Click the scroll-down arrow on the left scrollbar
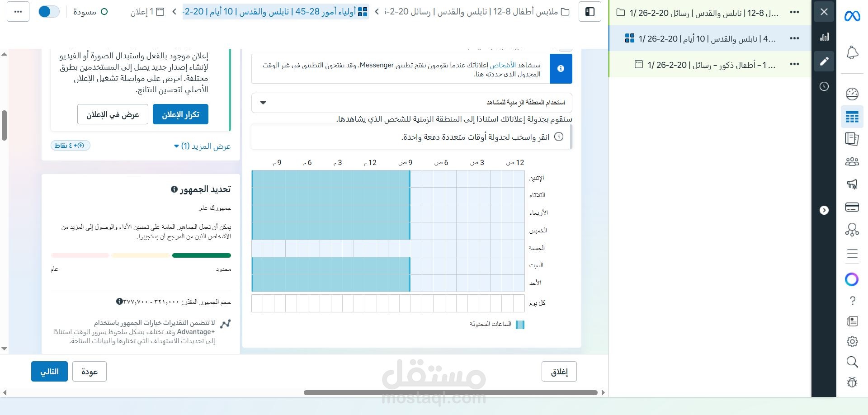The height and width of the screenshot is (415, 868). coord(4,349)
